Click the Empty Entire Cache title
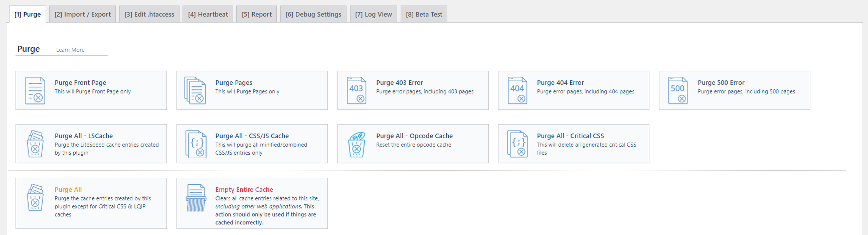The image size is (868, 235). [x=244, y=189]
